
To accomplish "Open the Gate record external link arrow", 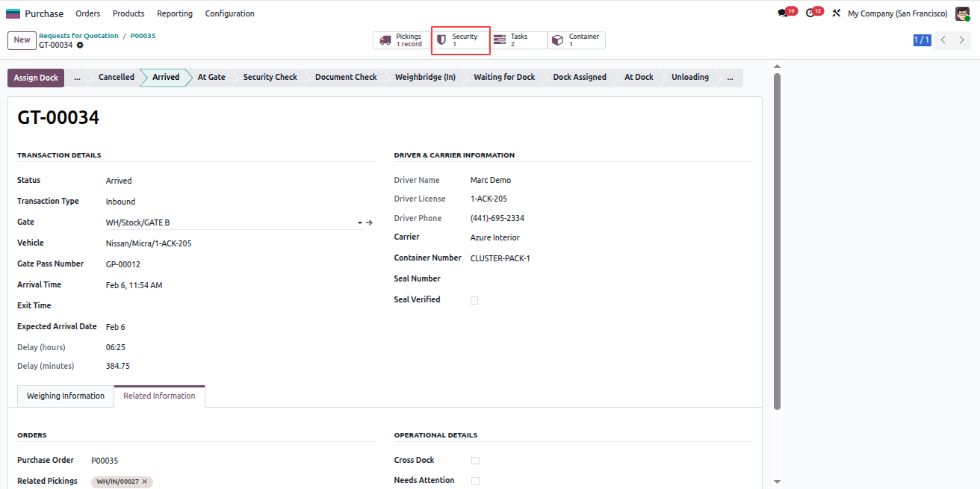I will pos(369,222).
